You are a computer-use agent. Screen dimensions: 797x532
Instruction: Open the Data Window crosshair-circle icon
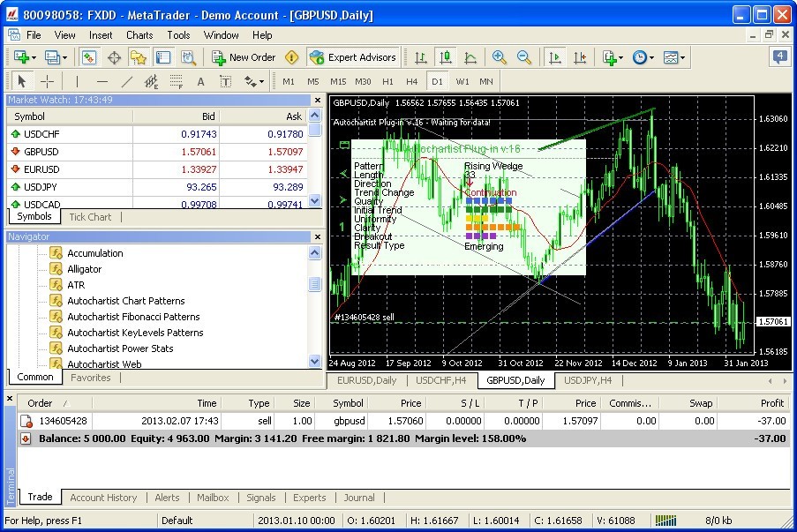pos(114,57)
